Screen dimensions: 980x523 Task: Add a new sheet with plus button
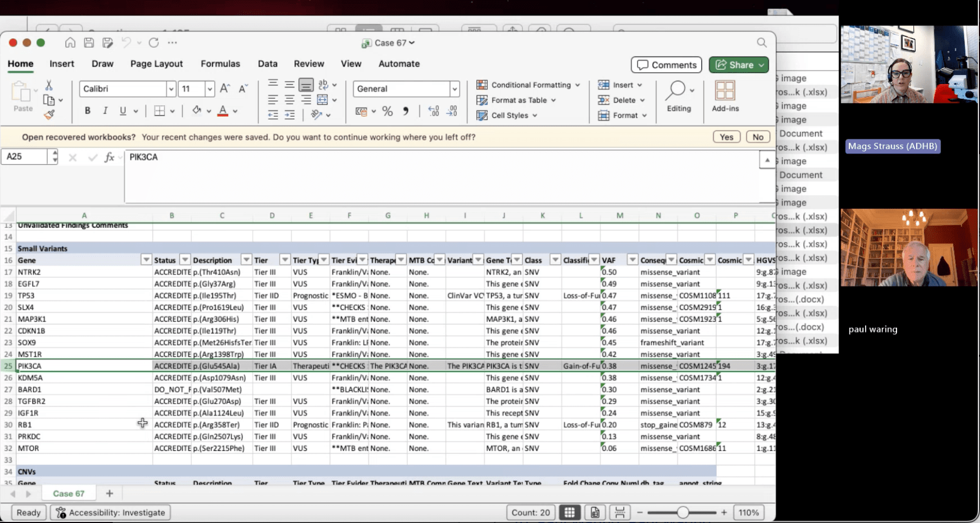[109, 493]
